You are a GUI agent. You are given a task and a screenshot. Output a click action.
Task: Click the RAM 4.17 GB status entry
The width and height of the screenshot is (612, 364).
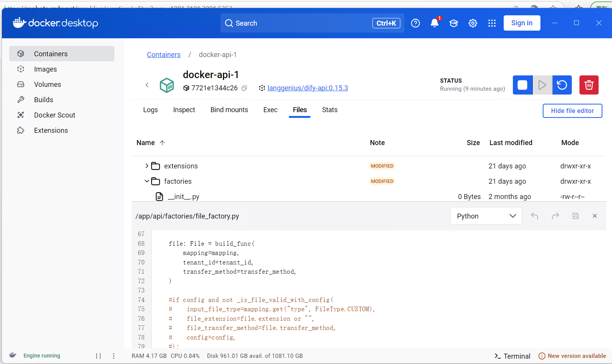[x=149, y=356]
